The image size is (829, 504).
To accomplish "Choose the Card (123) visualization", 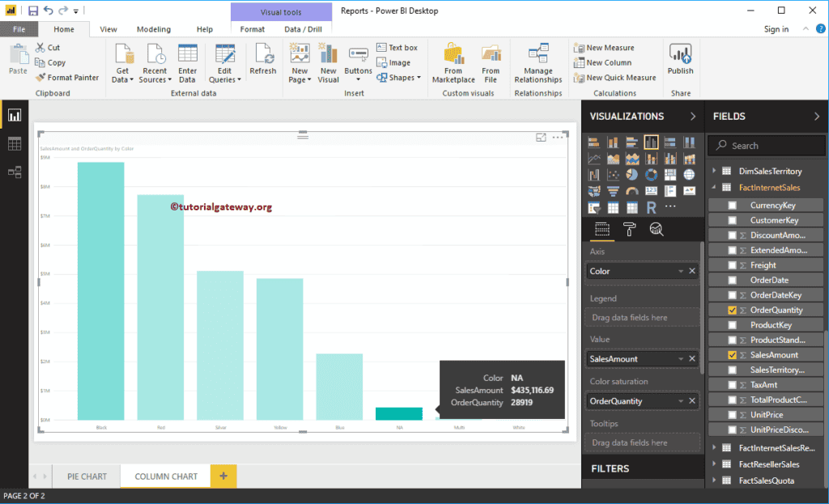I will pos(651,191).
